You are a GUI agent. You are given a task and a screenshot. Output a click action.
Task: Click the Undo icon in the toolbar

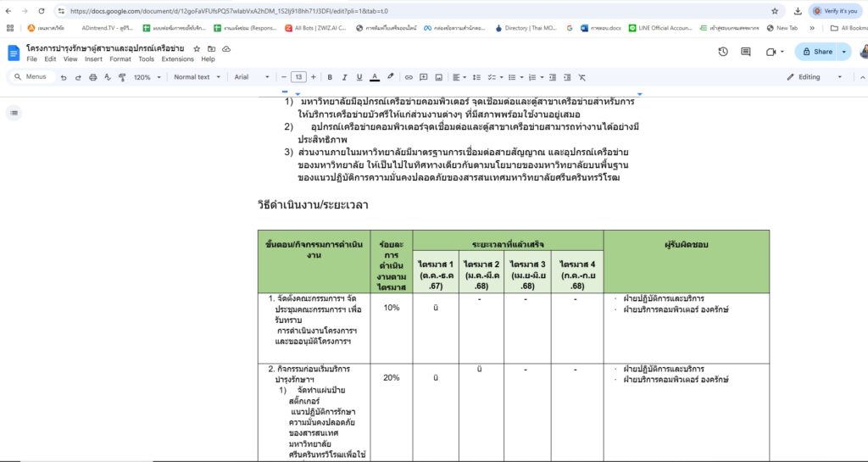pyautogui.click(x=64, y=77)
